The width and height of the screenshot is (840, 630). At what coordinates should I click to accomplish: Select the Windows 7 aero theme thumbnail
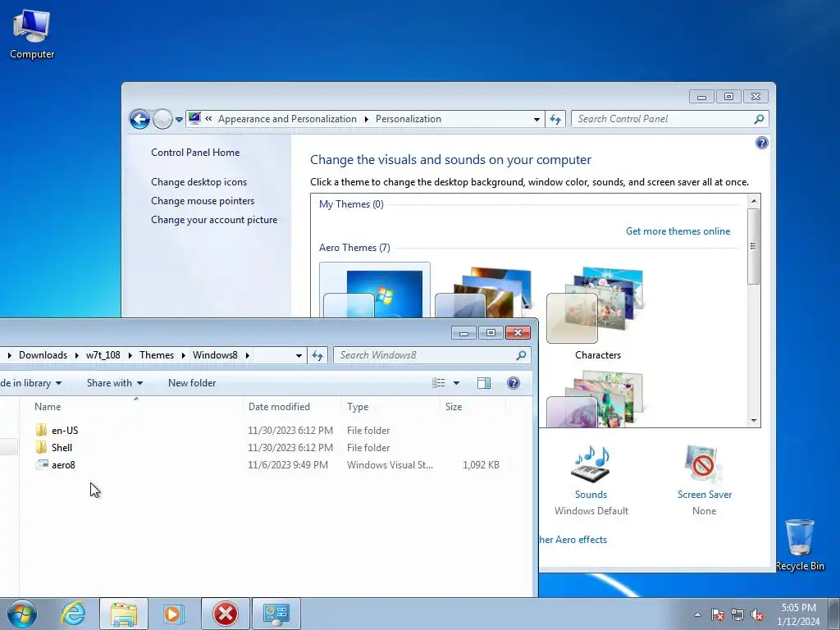point(374,290)
